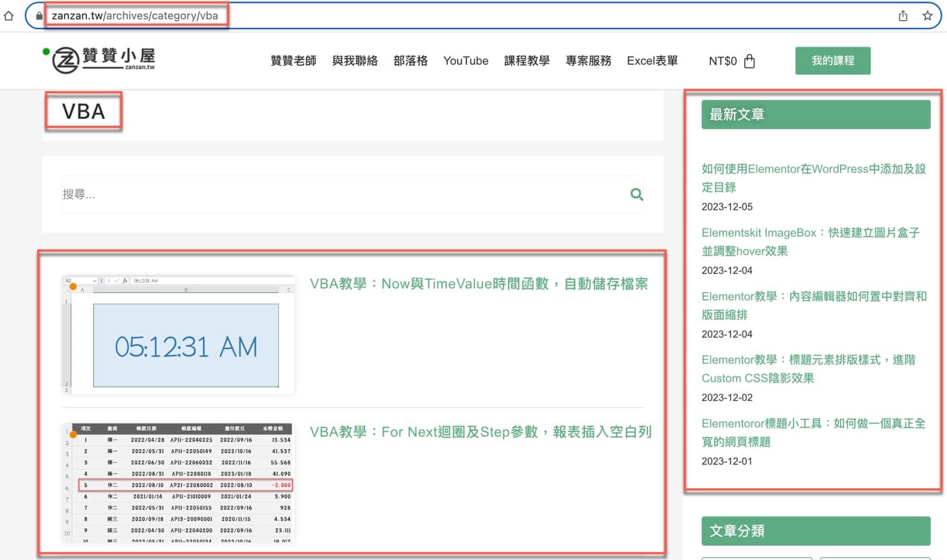The height and width of the screenshot is (560, 947).
Task: Bookmark this page with the star icon
Action: tap(927, 16)
